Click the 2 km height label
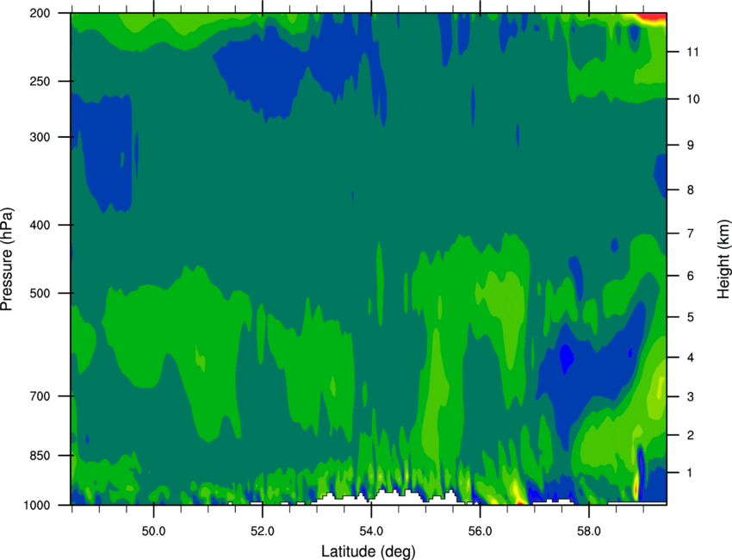Image resolution: width=732 pixels, height=560 pixels. [691, 435]
